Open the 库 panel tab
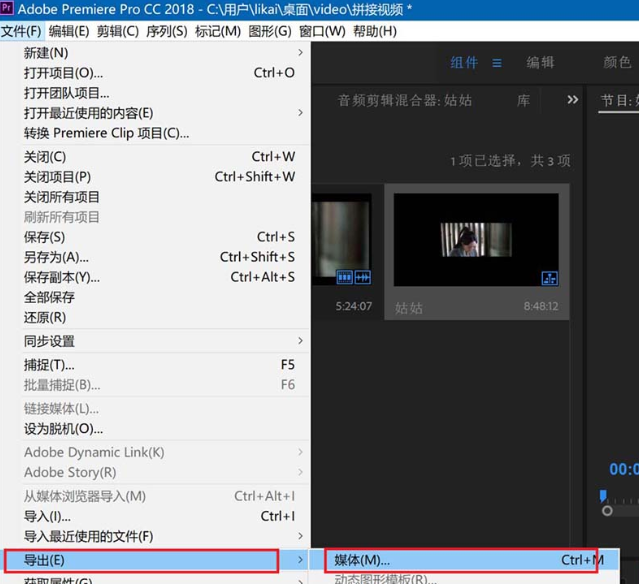The image size is (639, 585). [x=523, y=100]
